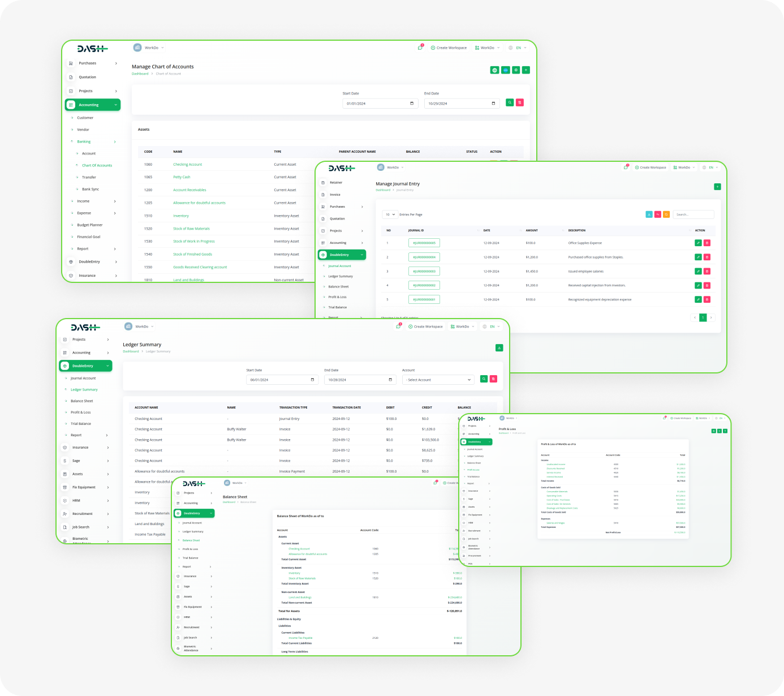This screenshot has height=696, width=784.
Task: Click the plus create button in Chart of Accounts window
Action: pyautogui.click(x=526, y=70)
